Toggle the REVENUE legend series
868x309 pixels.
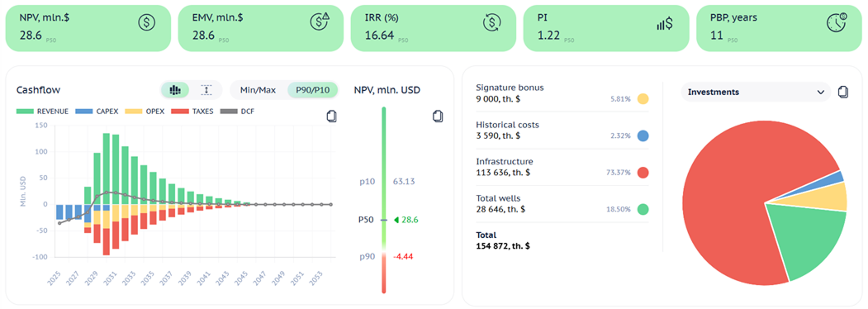point(43,112)
